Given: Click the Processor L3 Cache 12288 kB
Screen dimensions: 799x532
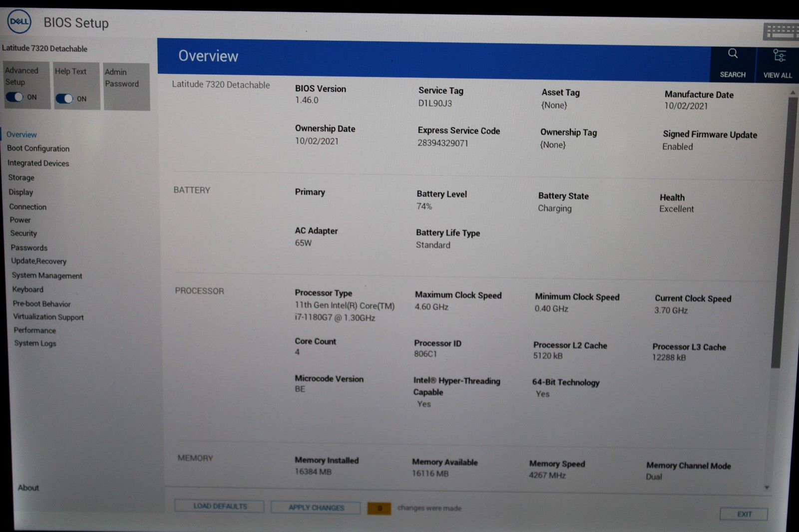Looking at the screenshot, I should click(669, 357).
